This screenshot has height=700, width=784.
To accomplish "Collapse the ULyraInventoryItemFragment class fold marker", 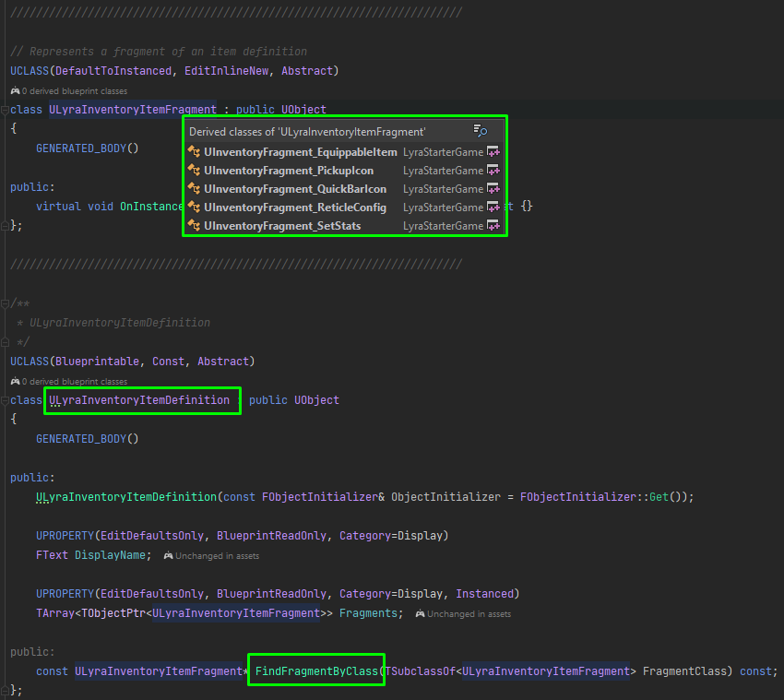I will pos(5,110).
